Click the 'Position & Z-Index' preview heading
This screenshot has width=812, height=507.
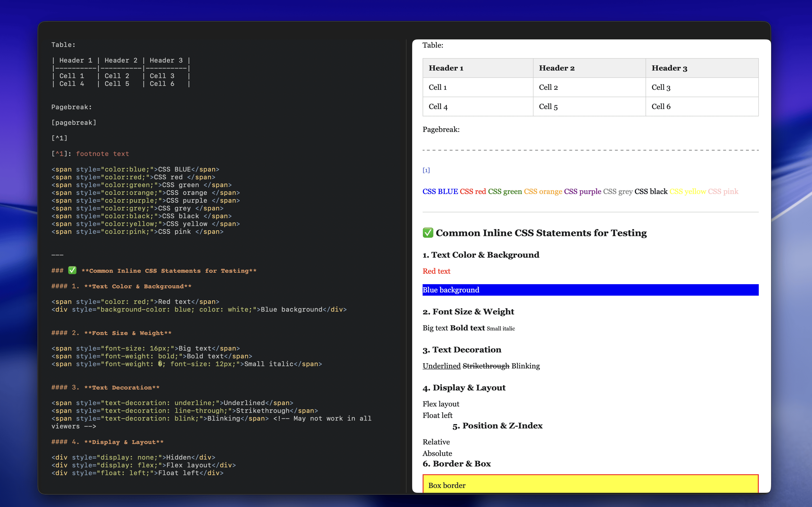point(497,426)
